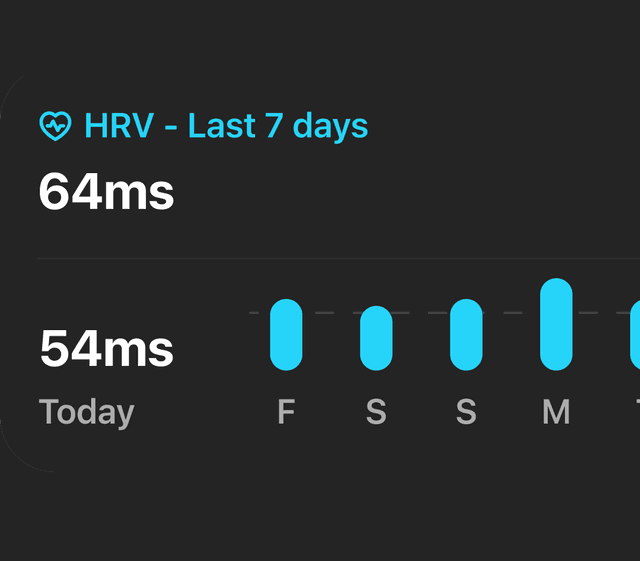640x561 pixels.
Task: Click the "M" day label
Action: tap(556, 412)
